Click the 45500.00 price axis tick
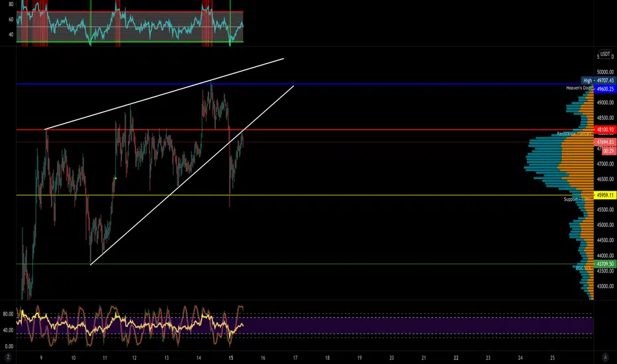 tap(605, 210)
